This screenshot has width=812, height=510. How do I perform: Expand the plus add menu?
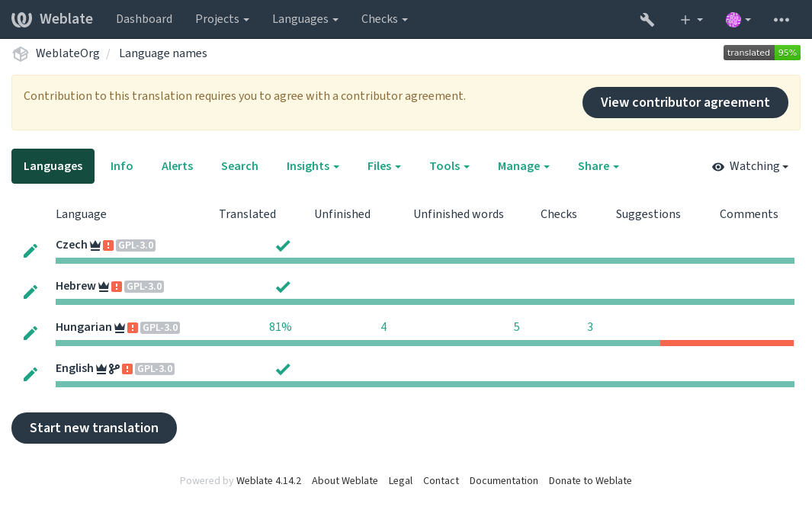coord(692,20)
